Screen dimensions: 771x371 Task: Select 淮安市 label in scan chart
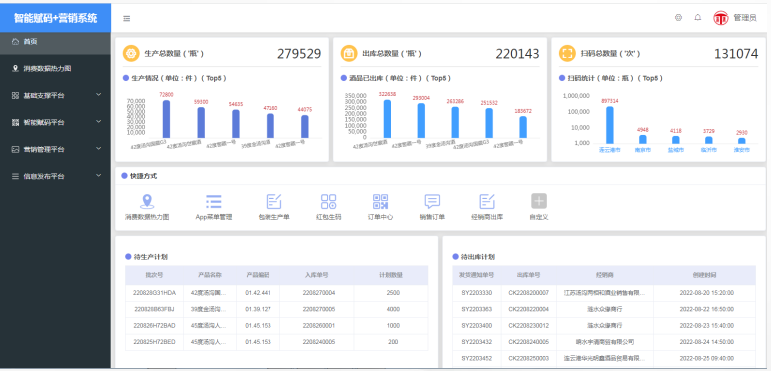[741, 150]
